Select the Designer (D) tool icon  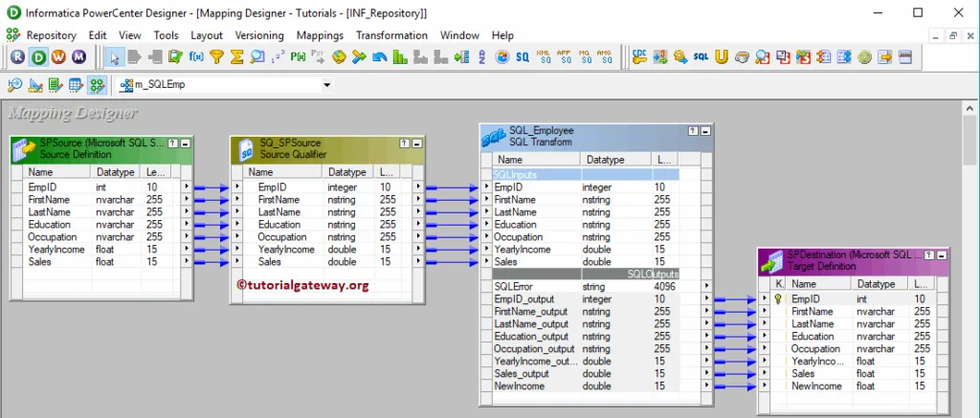click(x=38, y=57)
